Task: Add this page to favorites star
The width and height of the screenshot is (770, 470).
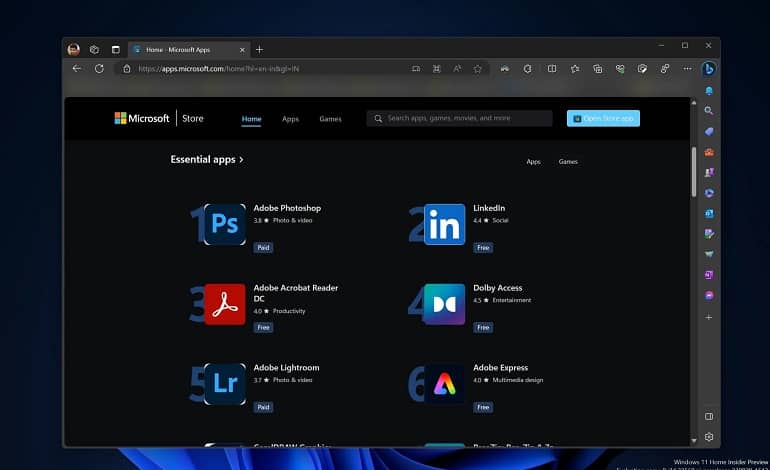Action: [x=477, y=69]
